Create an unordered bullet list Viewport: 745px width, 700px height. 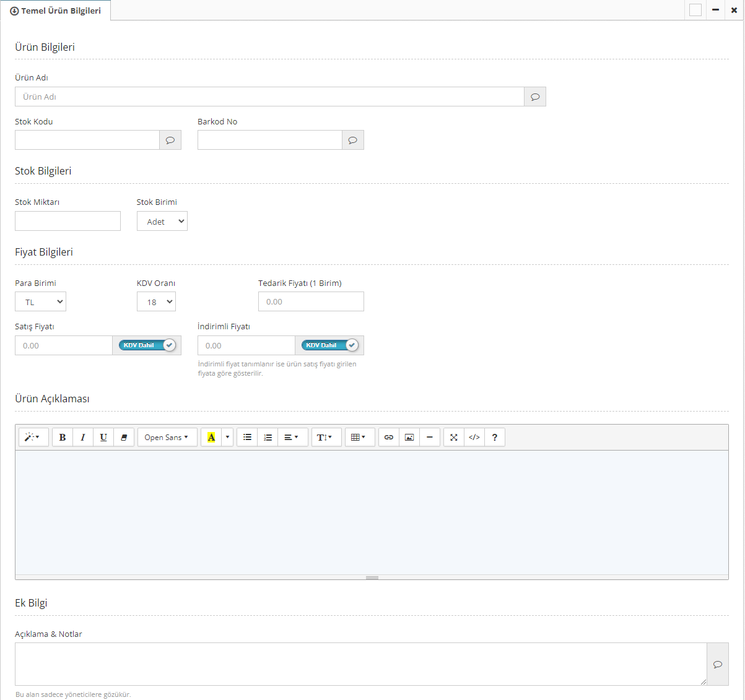pyautogui.click(x=247, y=438)
